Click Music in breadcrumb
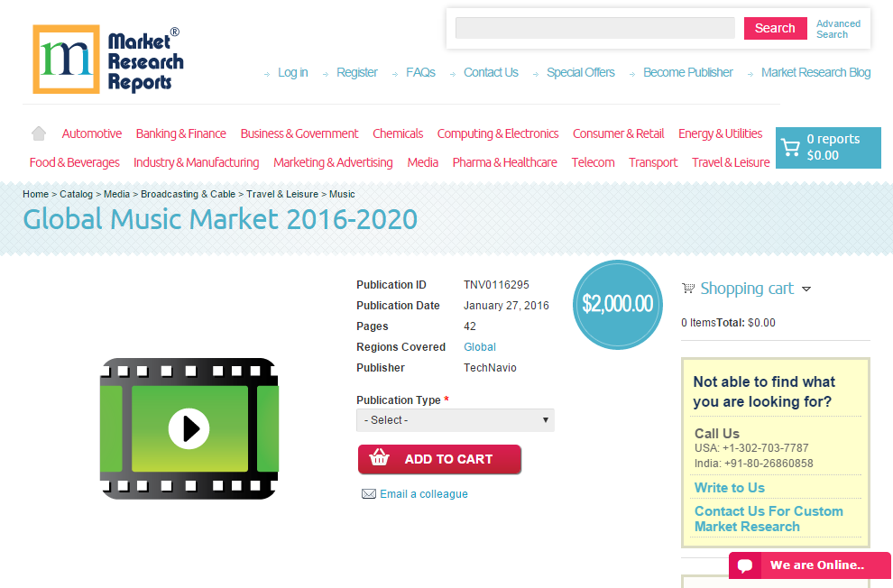 point(342,194)
